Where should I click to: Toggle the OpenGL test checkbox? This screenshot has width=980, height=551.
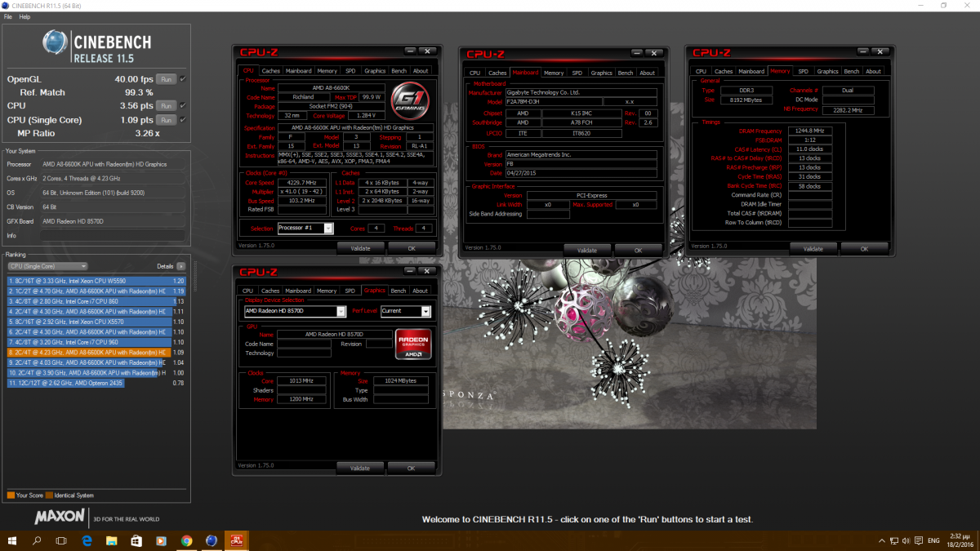[x=183, y=79]
